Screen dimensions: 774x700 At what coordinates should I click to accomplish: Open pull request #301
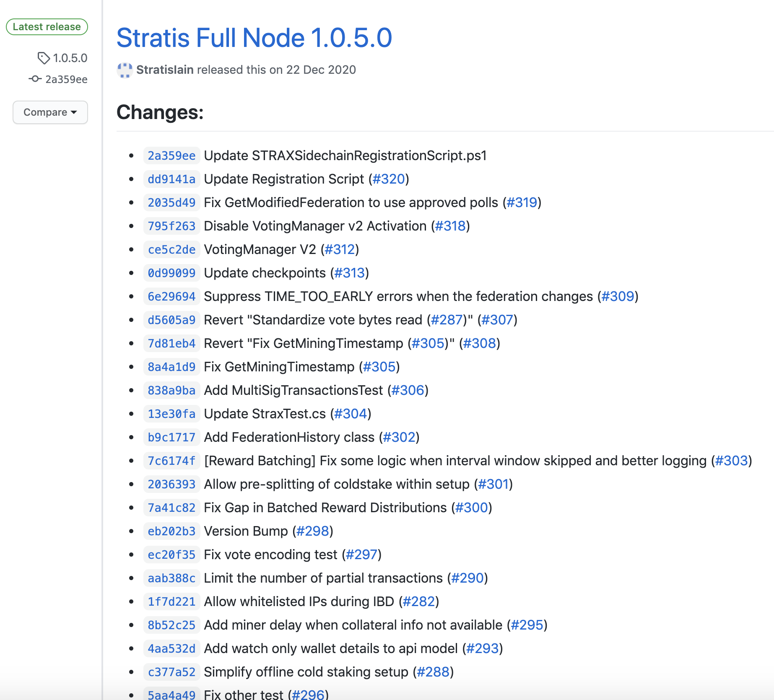click(x=493, y=484)
